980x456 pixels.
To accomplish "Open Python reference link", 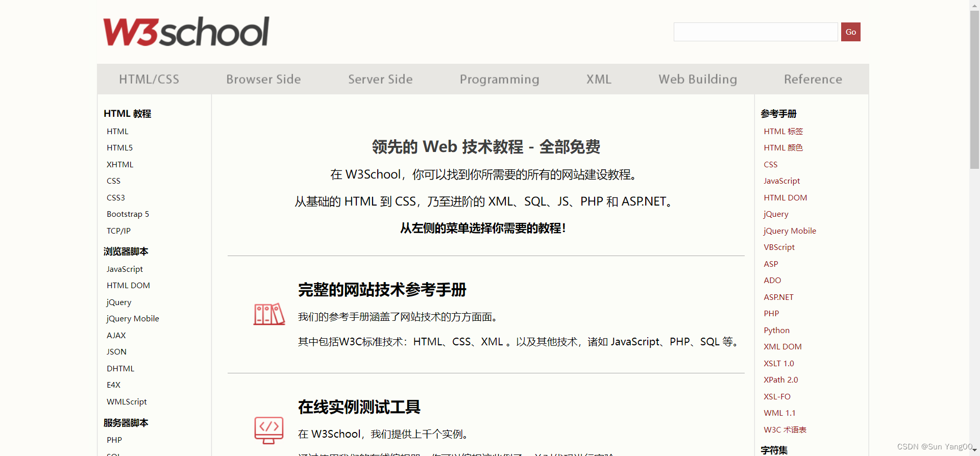I will pos(777,331).
